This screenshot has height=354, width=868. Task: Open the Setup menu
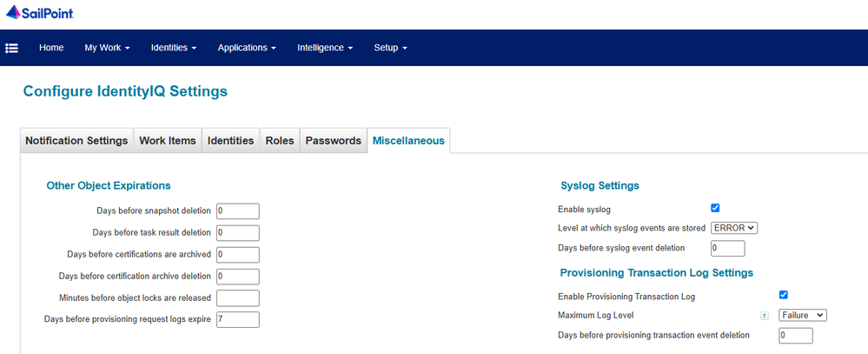coord(390,47)
